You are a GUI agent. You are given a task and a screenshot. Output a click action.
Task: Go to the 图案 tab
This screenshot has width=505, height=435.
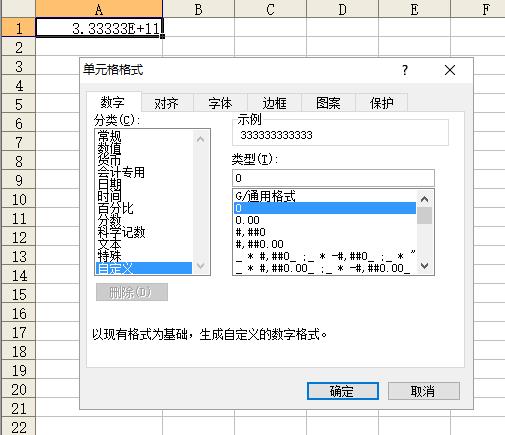point(328,103)
